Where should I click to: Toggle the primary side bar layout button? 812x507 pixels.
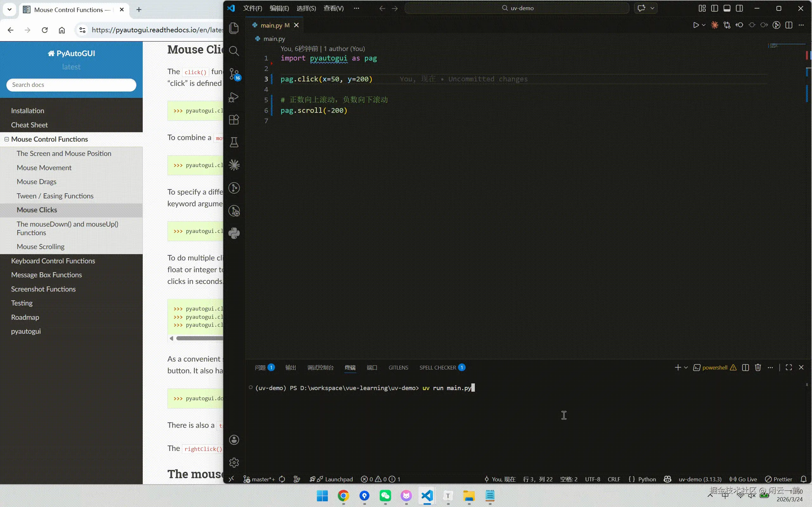(x=715, y=8)
